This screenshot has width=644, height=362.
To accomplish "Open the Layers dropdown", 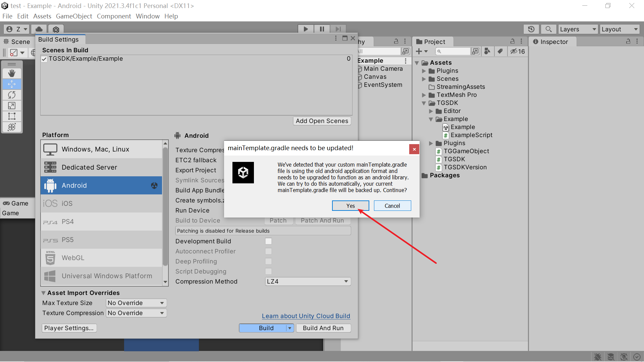I will (x=578, y=29).
